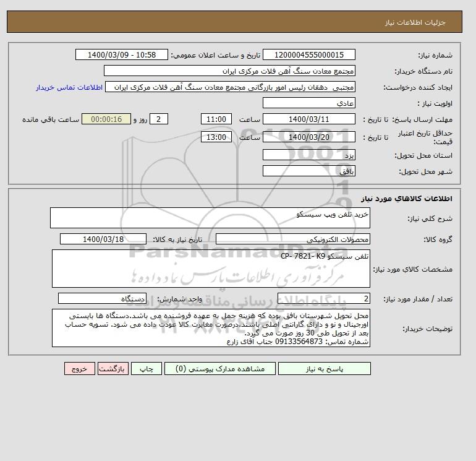Select the announcement date field 1400/03/09 - 10:58
This screenshot has width=476, height=461.
point(121,54)
